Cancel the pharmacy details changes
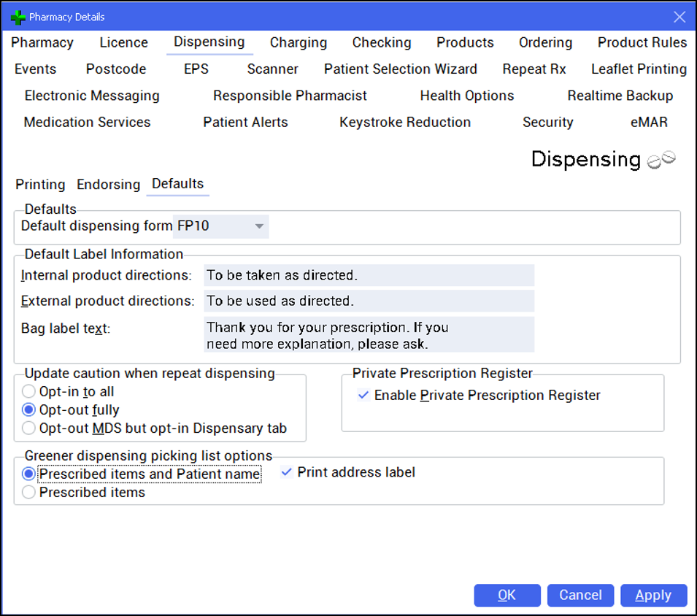The height and width of the screenshot is (616, 697). [x=580, y=596]
